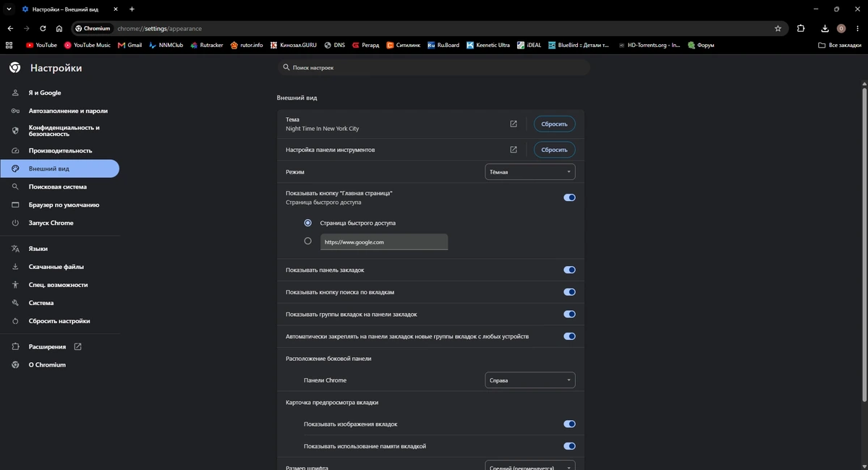This screenshot has width=868, height=470.
Task: Open iDEAL bookmark
Action: (x=529, y=45)
